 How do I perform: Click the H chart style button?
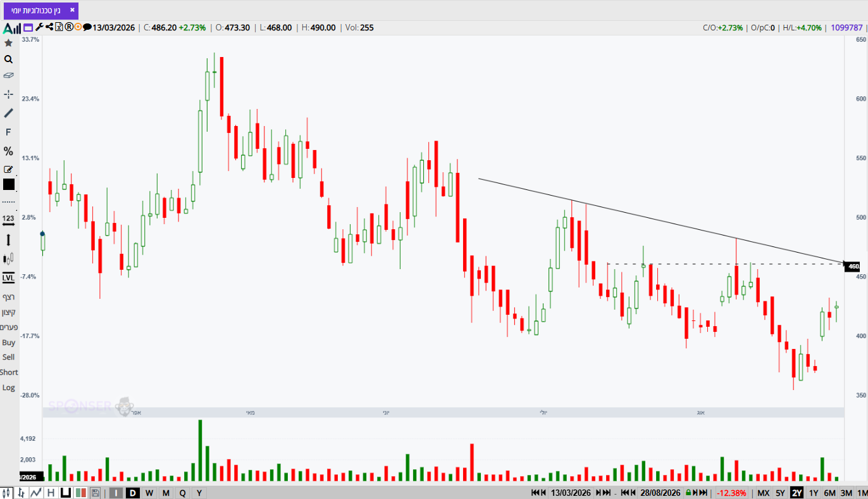(x=51, y=493)
